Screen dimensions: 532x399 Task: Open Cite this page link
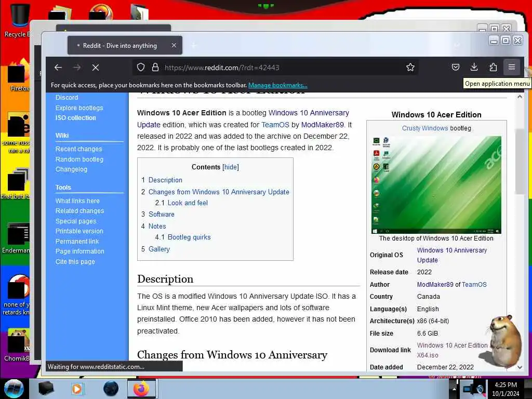coord(75,262)
